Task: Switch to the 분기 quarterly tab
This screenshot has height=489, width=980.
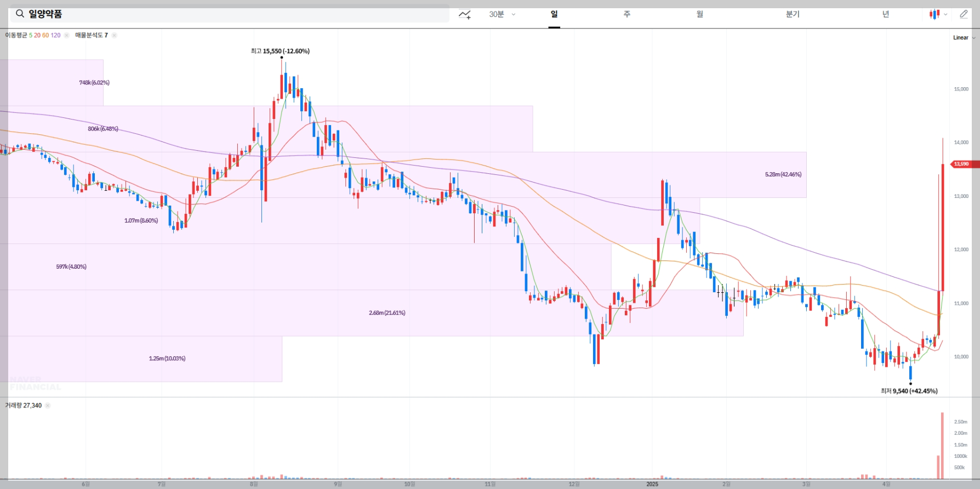Action: tap(793, 14)
